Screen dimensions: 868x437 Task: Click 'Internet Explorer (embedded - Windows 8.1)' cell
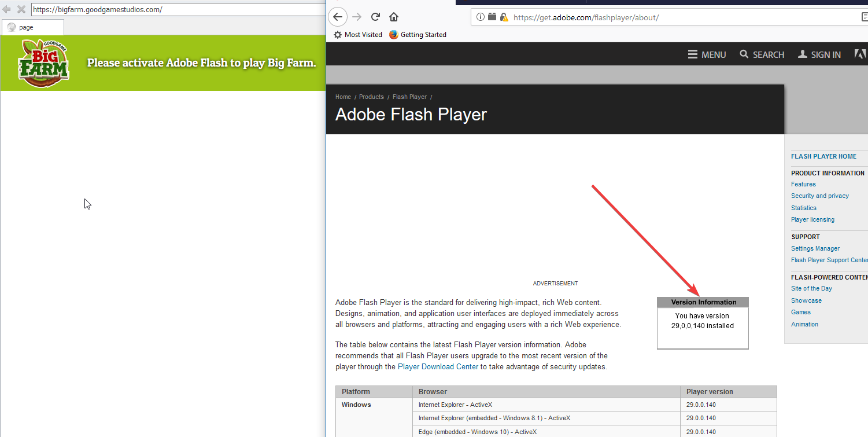(546, 418)
